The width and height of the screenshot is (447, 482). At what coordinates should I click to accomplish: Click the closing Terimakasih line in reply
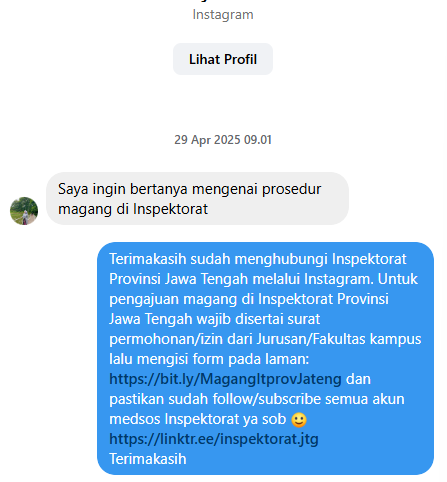(x=148, y=459)
